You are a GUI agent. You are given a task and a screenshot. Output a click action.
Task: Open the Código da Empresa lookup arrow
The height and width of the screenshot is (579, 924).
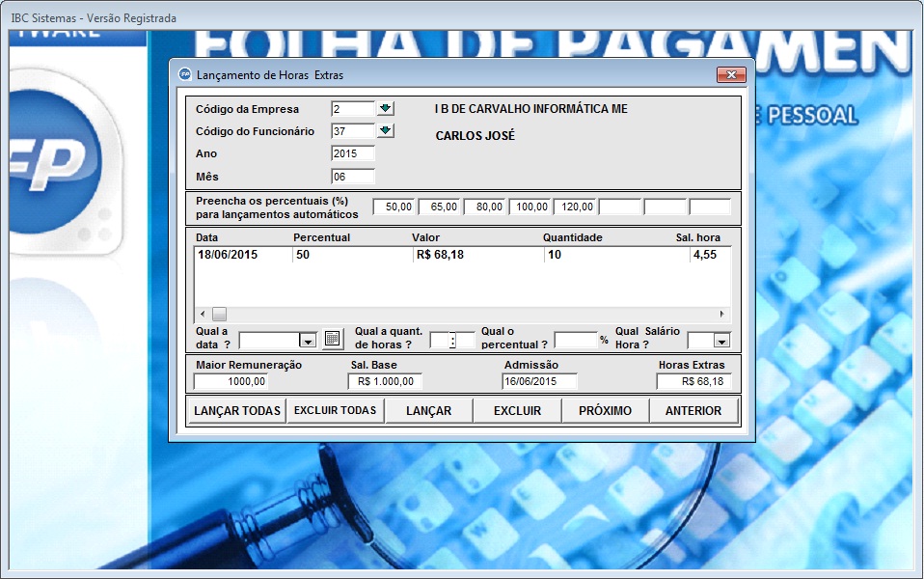[386, 108]
